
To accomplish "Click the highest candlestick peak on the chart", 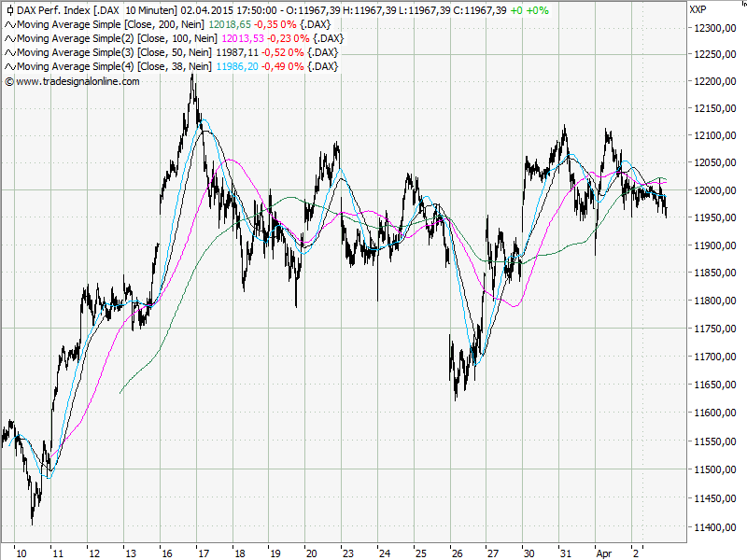I will (193, 75).
